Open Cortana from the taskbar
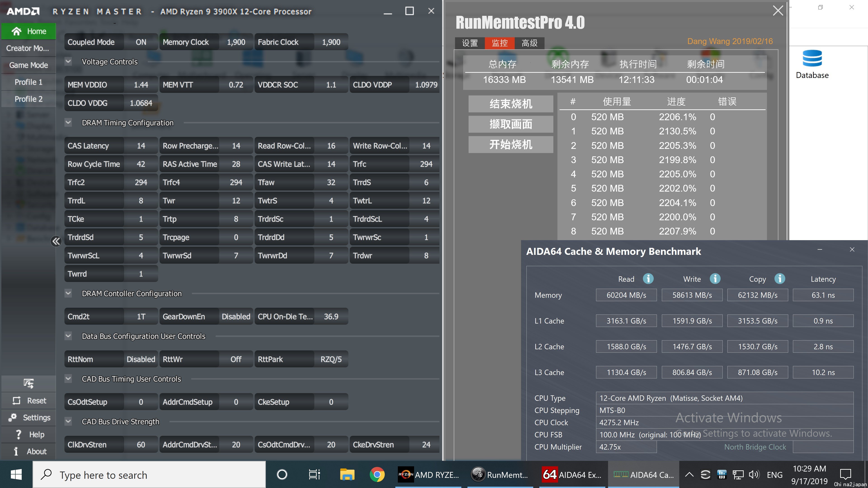 point(282,474)
